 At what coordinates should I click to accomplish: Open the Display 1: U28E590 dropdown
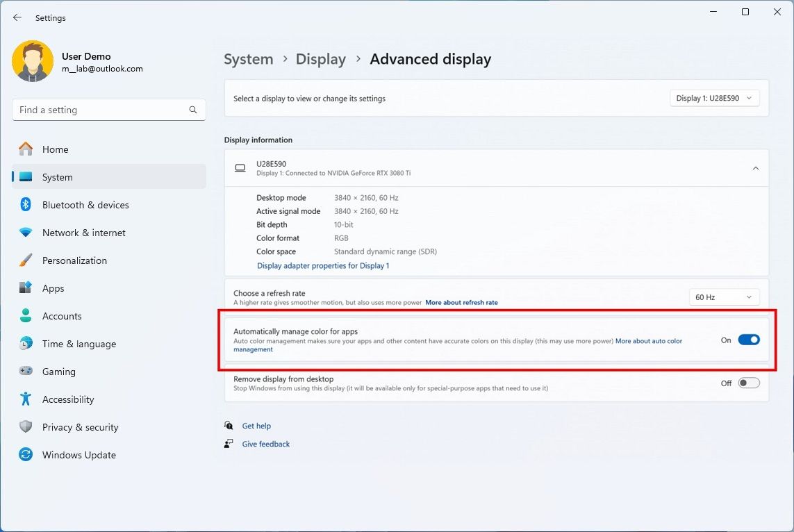714,99
